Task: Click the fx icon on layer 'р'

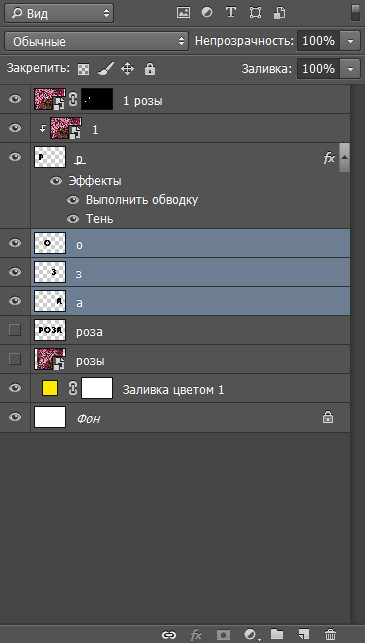Action: [329, 159]
